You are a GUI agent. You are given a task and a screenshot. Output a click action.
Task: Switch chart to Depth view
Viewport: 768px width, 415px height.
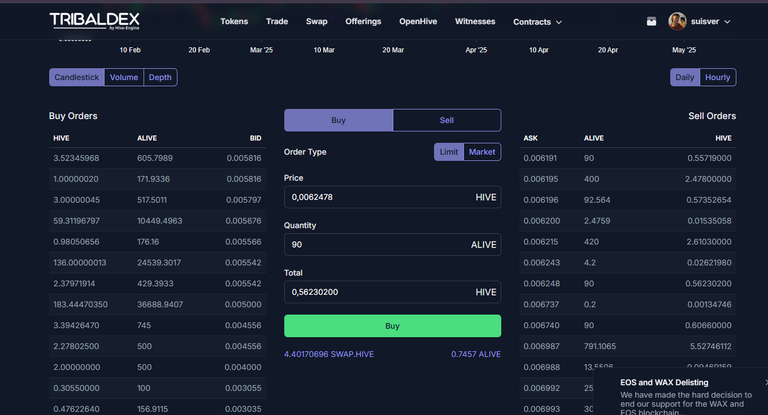160,77
